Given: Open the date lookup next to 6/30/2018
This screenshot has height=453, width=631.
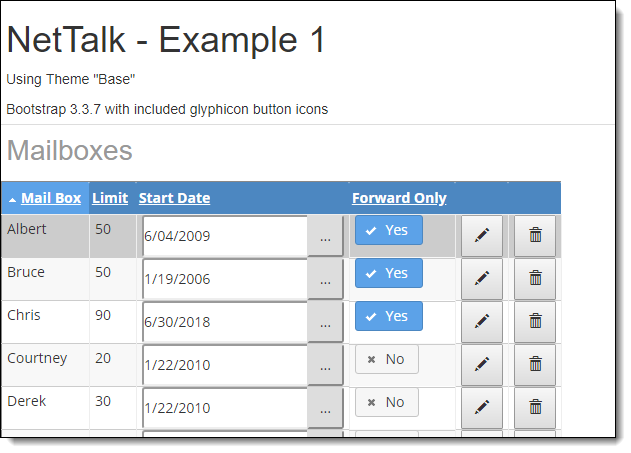Looking at the screenshot, I should pyautogui.click(x=325, y=322).
